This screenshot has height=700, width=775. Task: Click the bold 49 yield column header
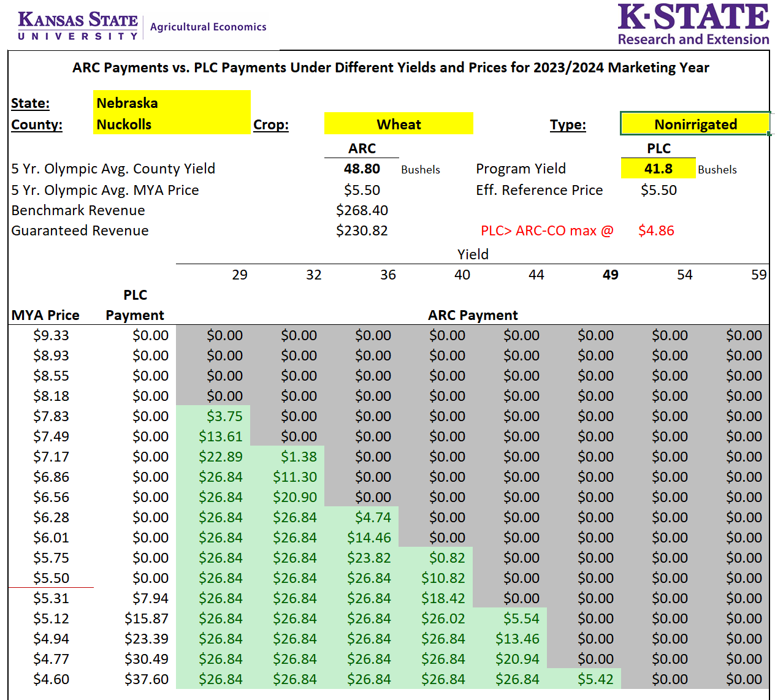coord(610,275)
